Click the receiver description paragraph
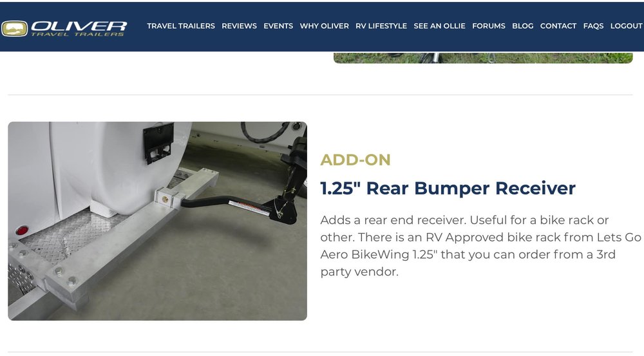The image size is (644, 356). pos(480,245)
